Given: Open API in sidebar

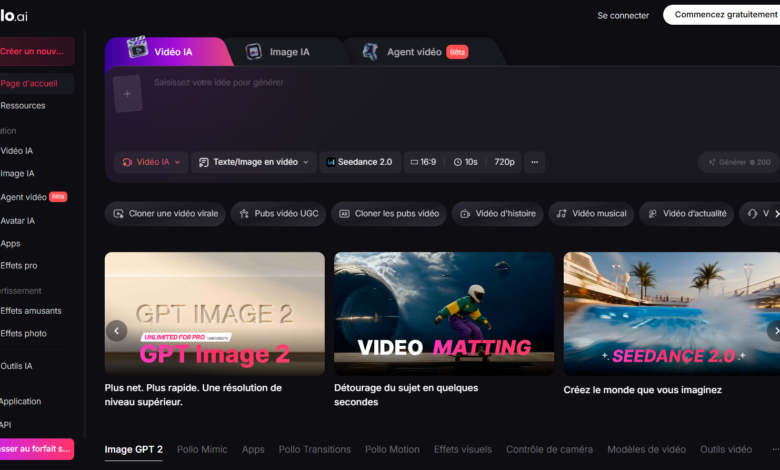Looking at the screenshot, I should 6,425.
